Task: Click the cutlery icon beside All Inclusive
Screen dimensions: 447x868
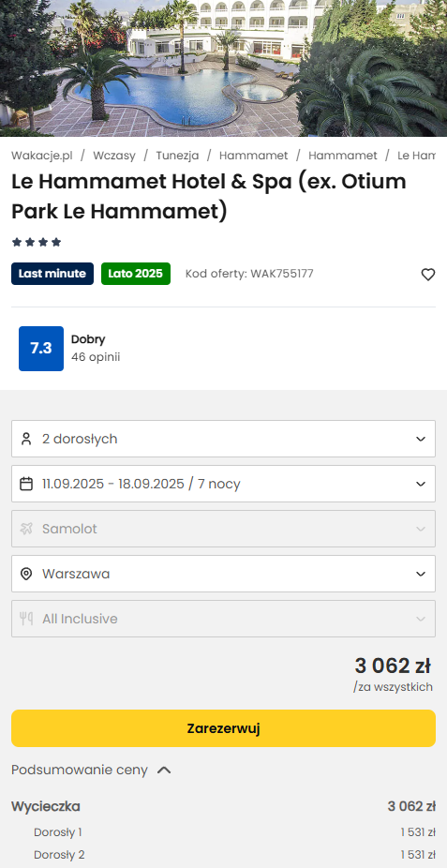Action: tap(26, 619)
